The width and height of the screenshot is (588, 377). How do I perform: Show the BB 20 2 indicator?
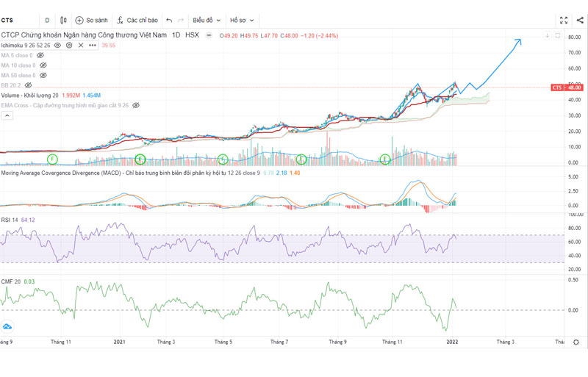(28, 85)
